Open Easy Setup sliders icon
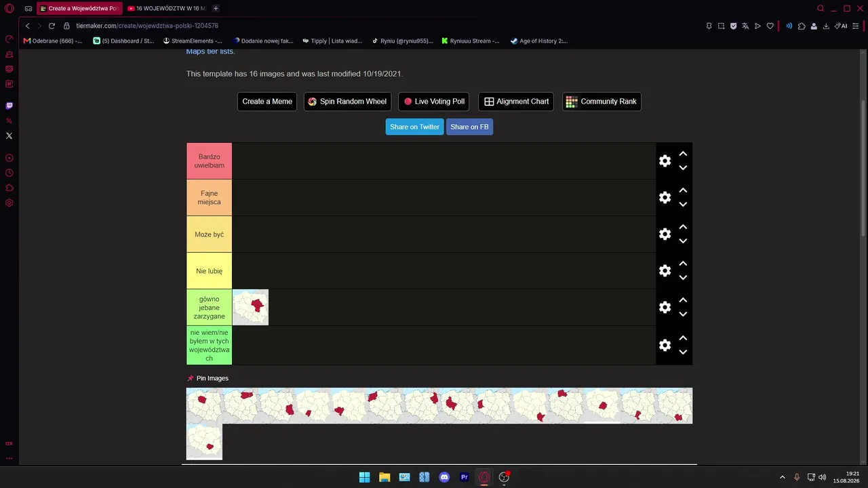The height and width of the screenshot is (488, 868). [856, 26]
